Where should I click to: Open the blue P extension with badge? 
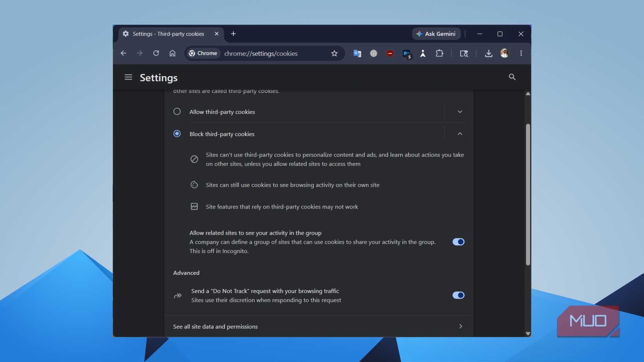[x=407, y=54]
